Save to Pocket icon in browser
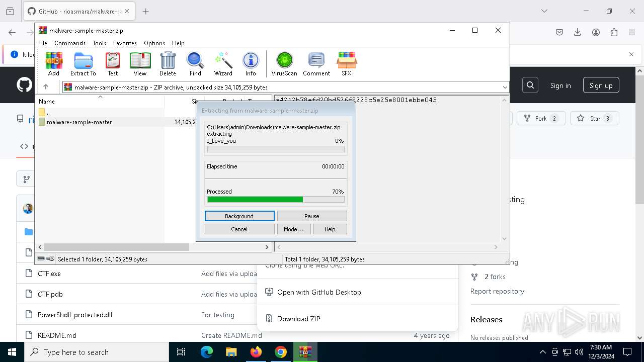 point(559,32)
